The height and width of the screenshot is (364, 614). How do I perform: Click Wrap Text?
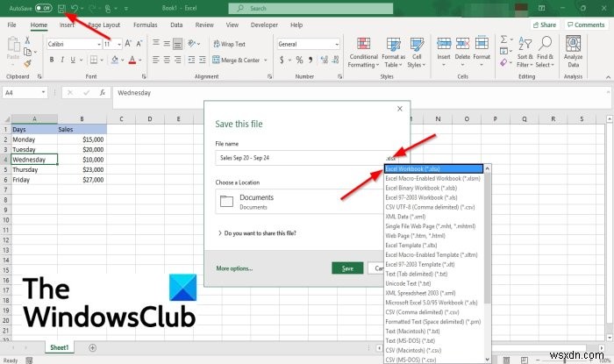[230, 44]
